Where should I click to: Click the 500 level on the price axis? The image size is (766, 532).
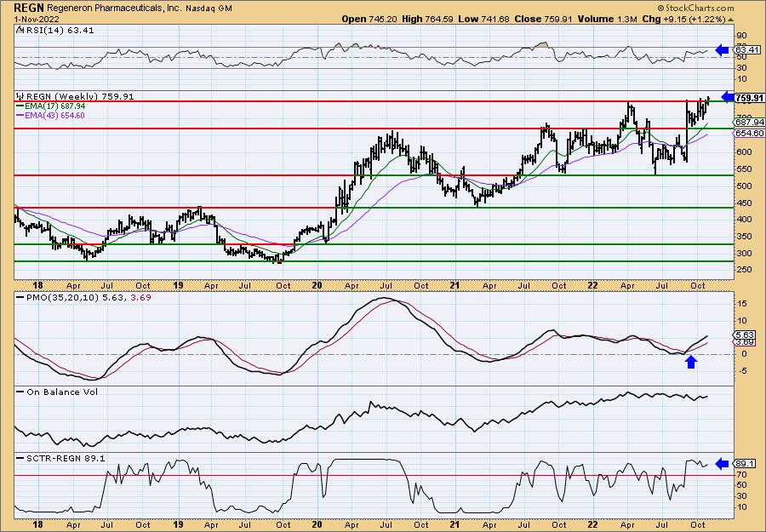(x=743, y=186)
